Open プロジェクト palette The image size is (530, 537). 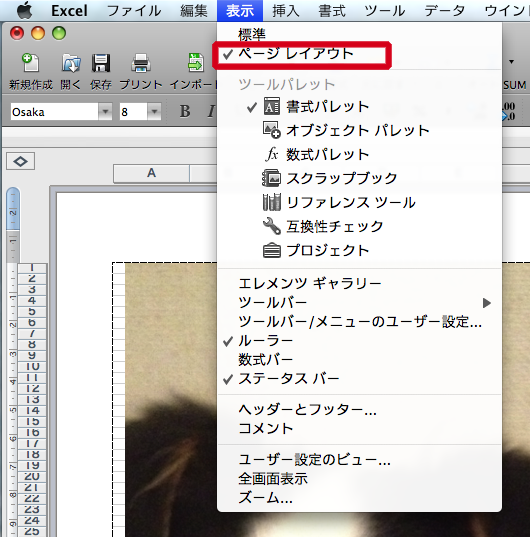[359, 250]
